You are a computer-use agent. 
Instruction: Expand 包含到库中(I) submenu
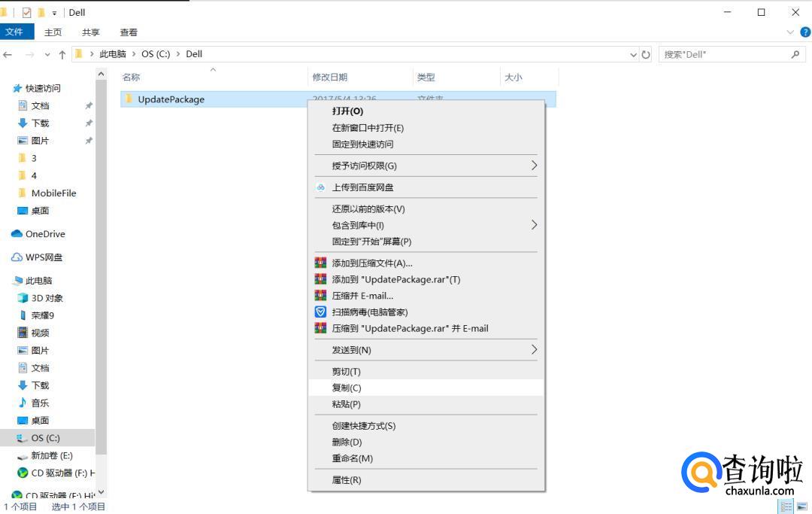pos(426,225)
